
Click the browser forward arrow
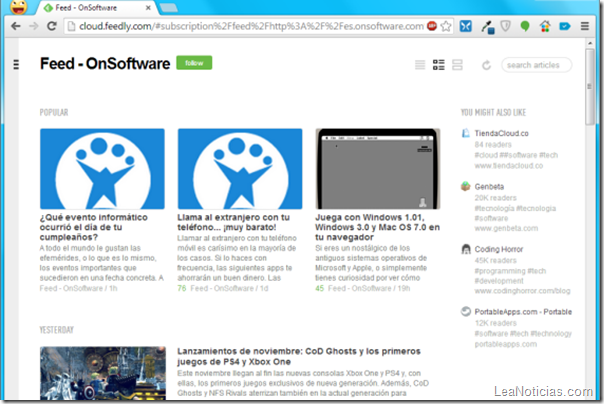(34, 26)
